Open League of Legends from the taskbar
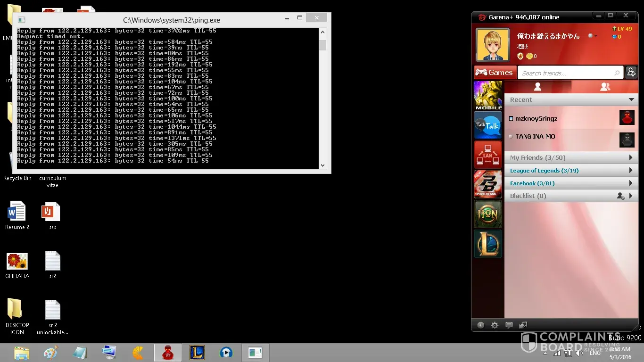The height and width of the screenshot is (362, 644). pos(197,353)
